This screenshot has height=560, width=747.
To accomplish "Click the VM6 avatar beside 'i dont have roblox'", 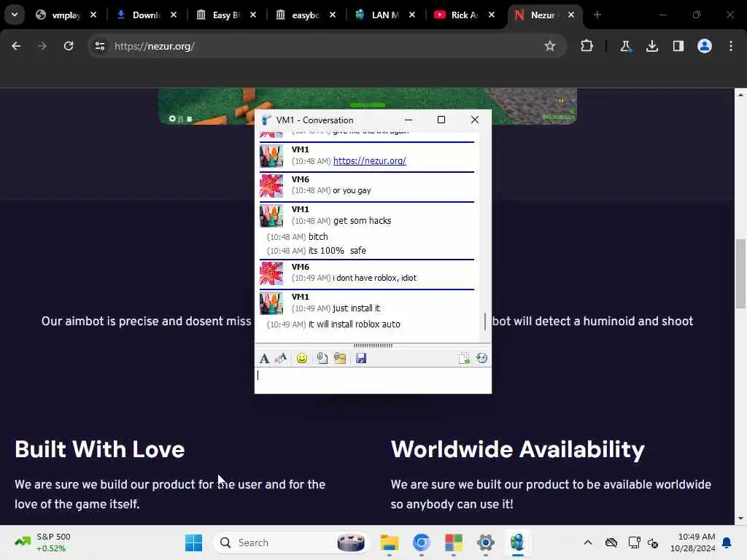I will click(x=271, y=273).
